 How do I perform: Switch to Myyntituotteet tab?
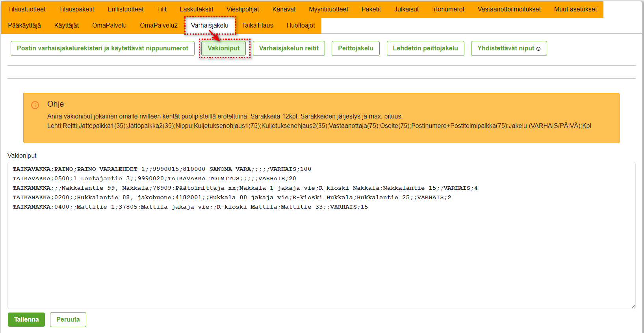pos(328,9)
